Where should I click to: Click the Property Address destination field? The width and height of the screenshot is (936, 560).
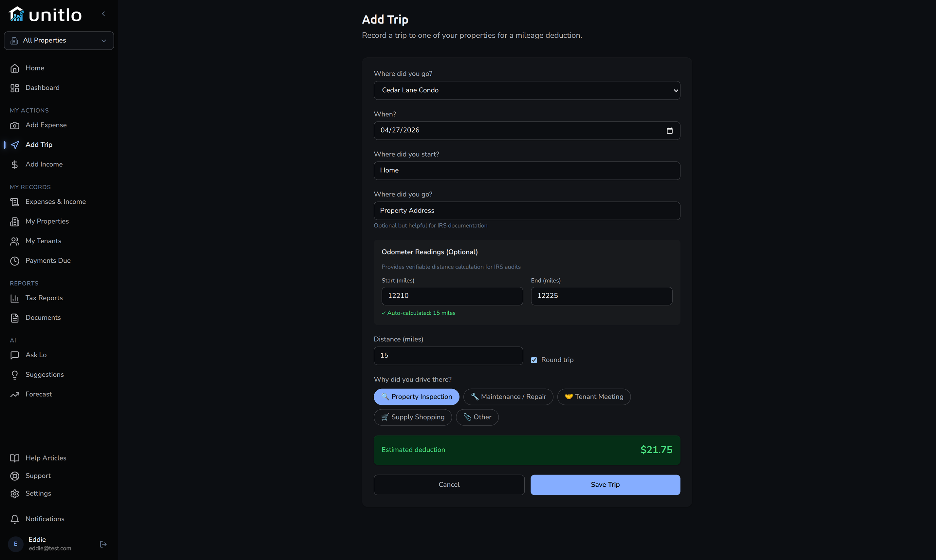click(527, 211)
